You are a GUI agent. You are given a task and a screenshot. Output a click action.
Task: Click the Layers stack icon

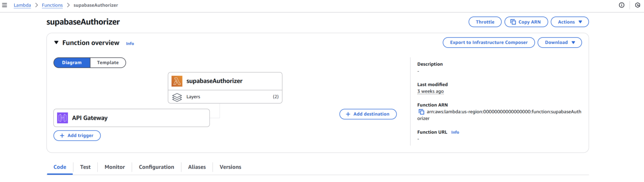coord(177,97)
